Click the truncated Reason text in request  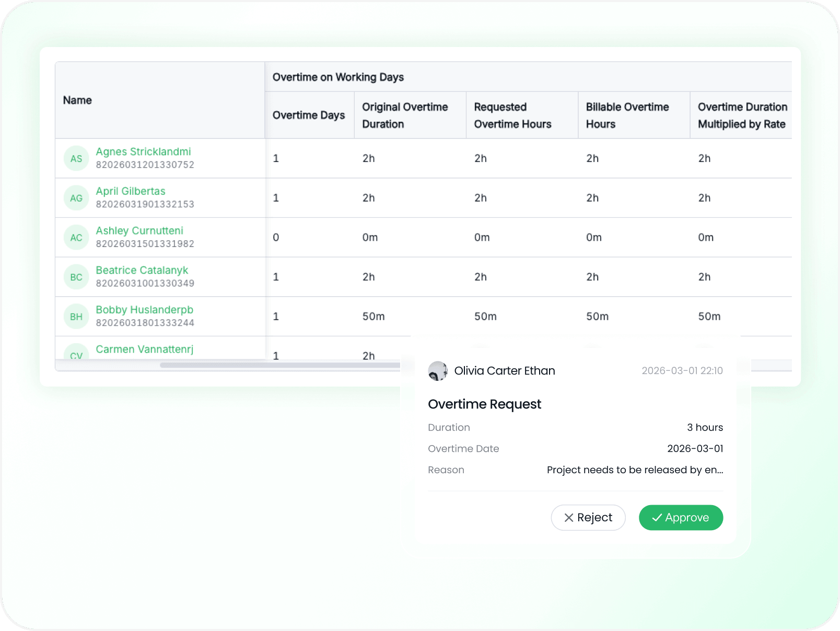[635, 470]
